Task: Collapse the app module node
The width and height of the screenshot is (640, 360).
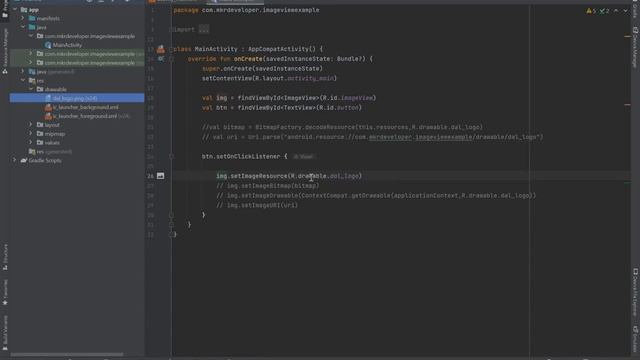Action: click(x=15, y=9)
